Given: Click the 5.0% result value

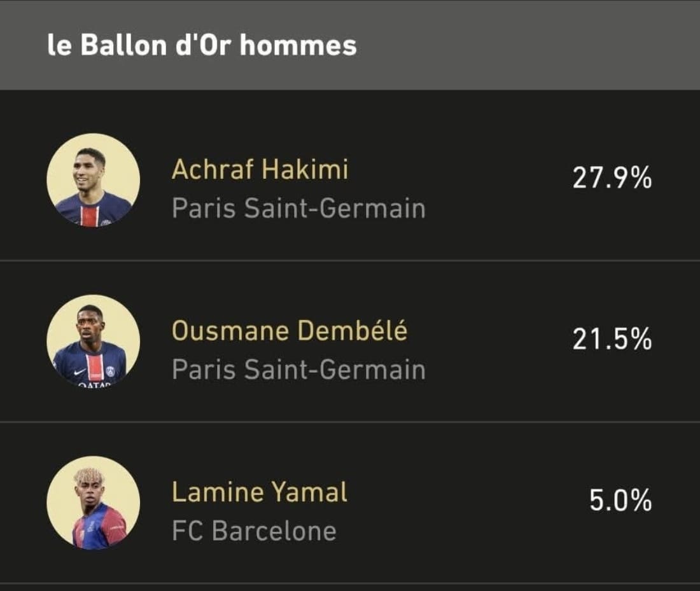Looking at the screenshot, I should click(620, 501).
